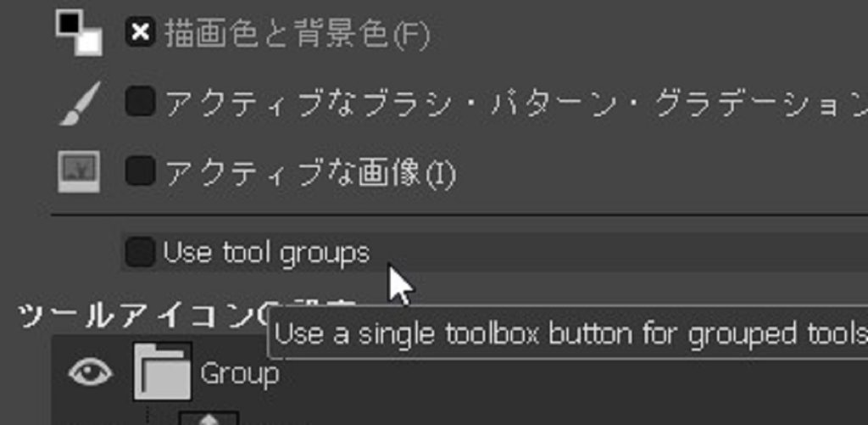Select the tool icon below Group folder
Image resolution: width=868 pixels, height=425 pixels.
coord(208,417)
